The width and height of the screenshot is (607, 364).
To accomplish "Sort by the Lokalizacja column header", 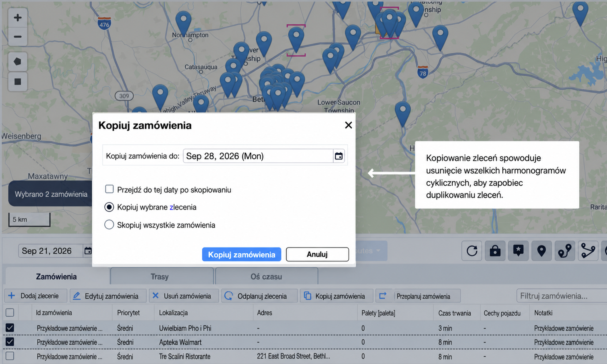I will (x=173, y=313).
